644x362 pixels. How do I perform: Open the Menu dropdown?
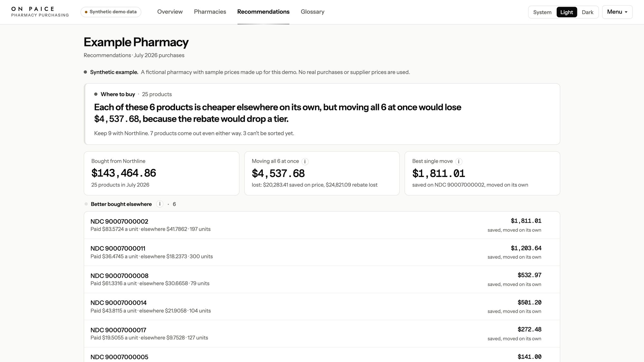point(617,12)
